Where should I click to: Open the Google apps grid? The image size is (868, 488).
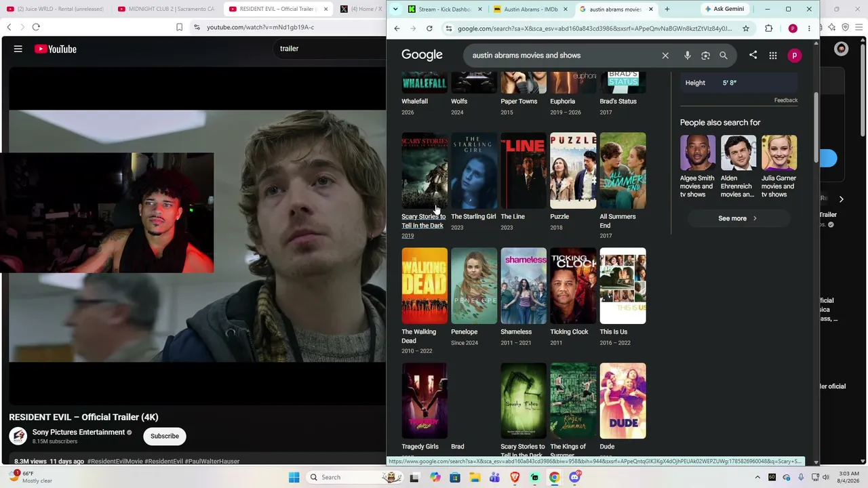click(773, 56)
